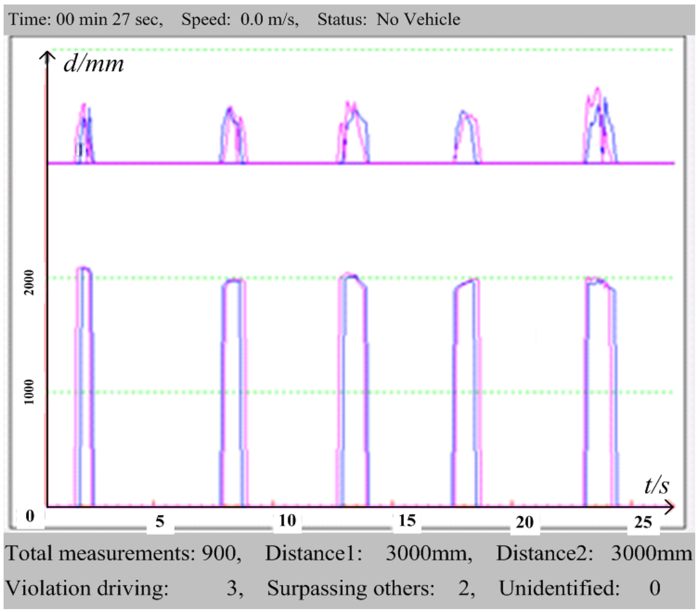Click the origin 0 axis label

coord(30,516)
